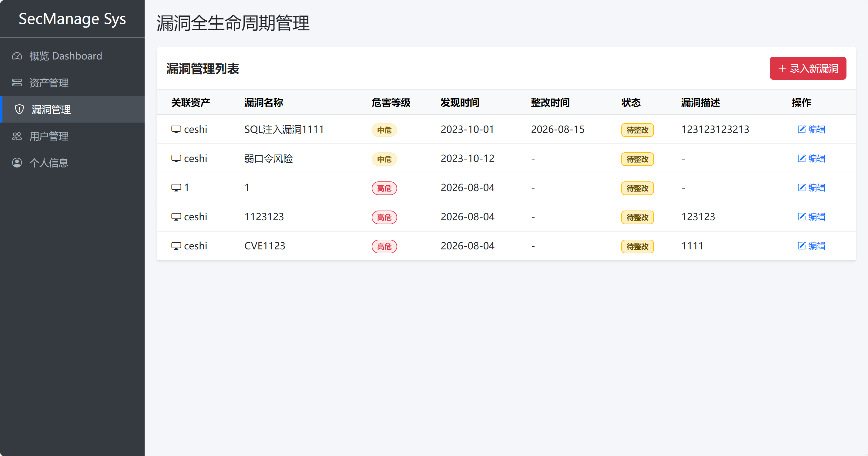
Task: Click vulnerability name CVE1123
Action: [264, 246]
